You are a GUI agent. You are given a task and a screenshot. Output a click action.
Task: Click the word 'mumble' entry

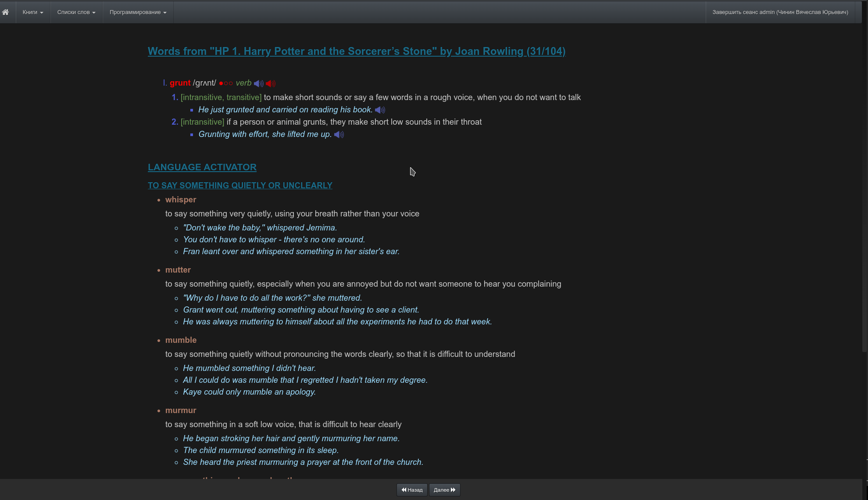pos(181,340)
